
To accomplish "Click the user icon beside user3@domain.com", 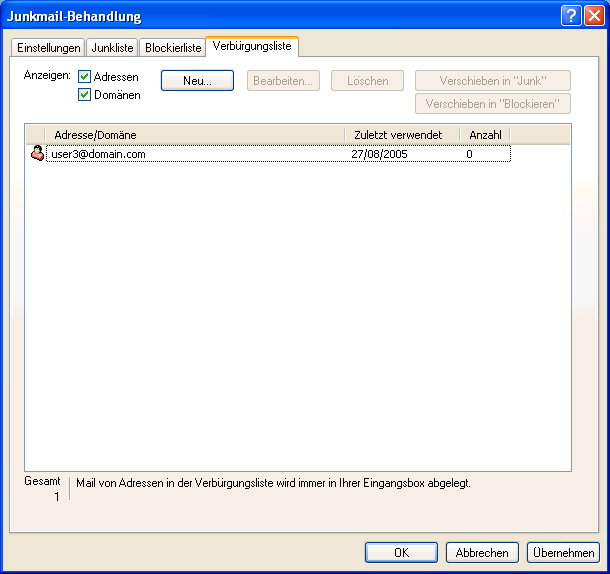I will pos(37,153).
